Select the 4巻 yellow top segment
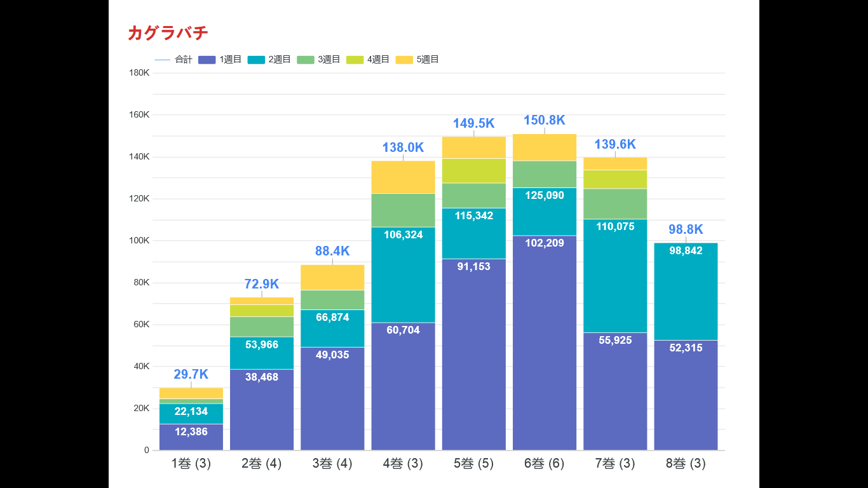Screen dimensions: 868x488 click(x=403, y=177)
